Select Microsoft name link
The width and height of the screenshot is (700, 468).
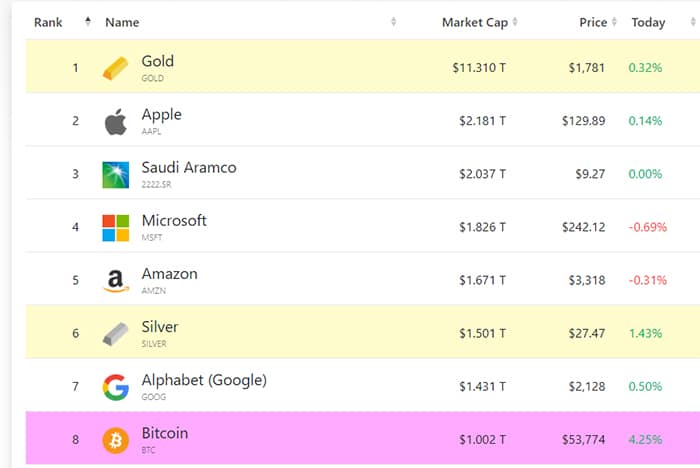174,221
